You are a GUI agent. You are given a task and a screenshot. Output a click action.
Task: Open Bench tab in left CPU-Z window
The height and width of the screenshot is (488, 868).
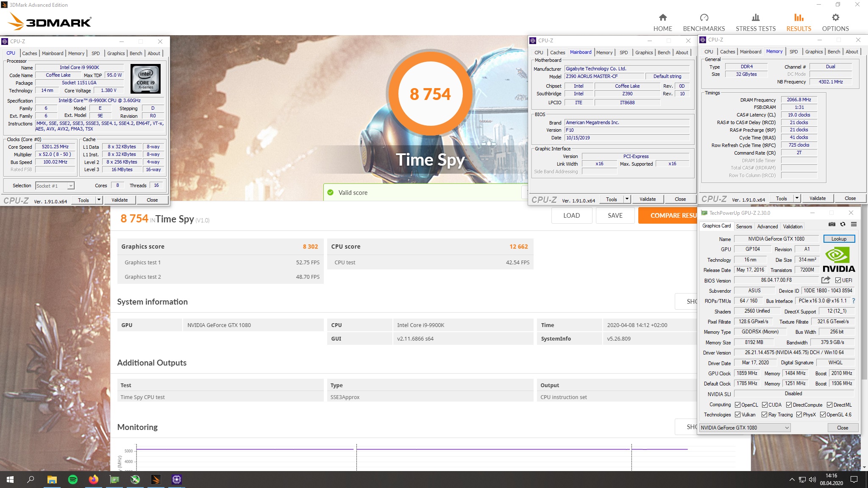(136, 53)
